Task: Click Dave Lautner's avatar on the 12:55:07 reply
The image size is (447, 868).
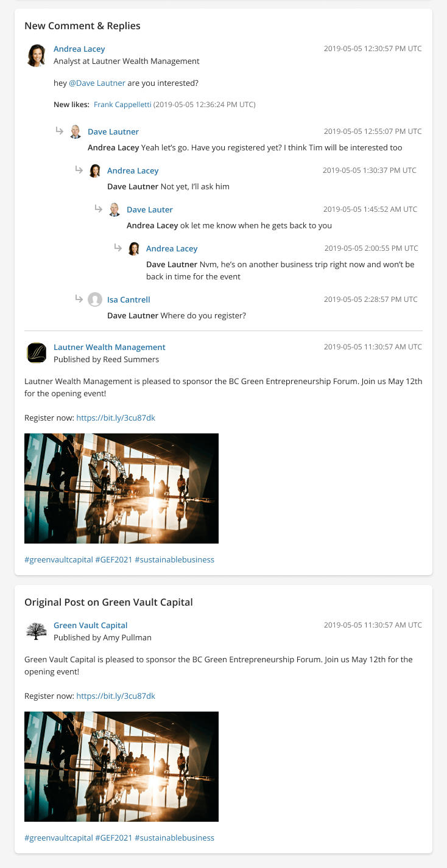Action: coord(76,131)
